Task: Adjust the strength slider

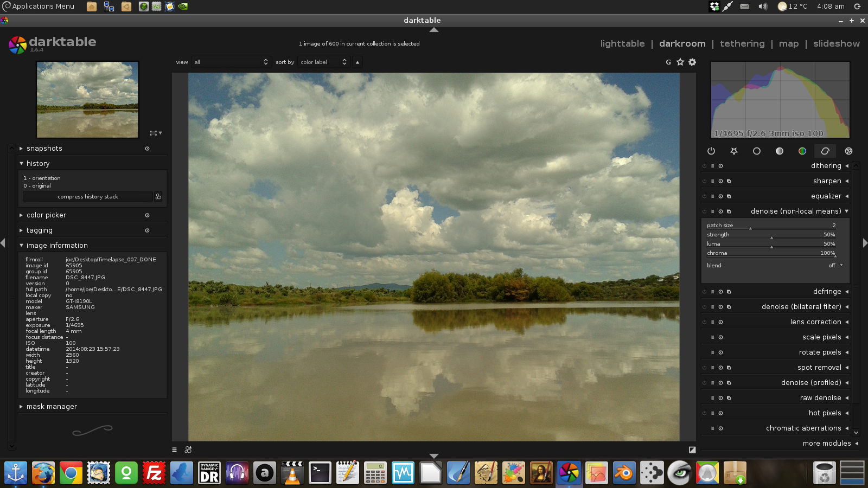Action: (771, 235)
